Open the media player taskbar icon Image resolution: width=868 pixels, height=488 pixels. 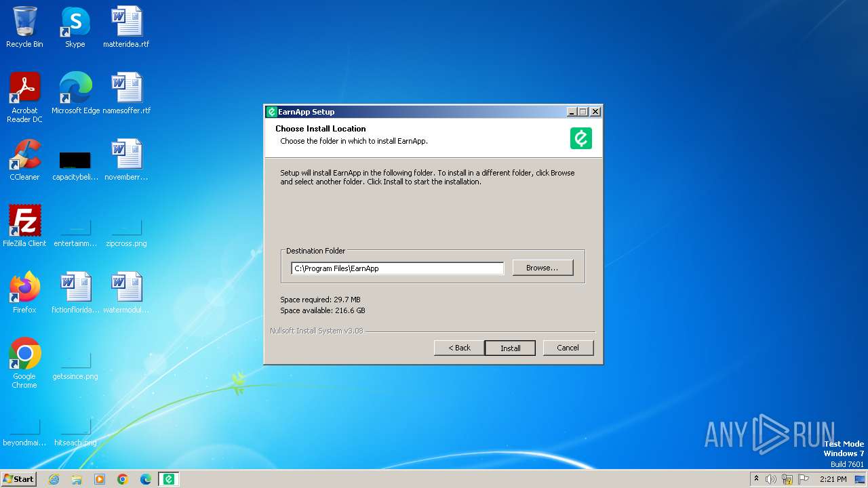pyautogui.click(x=100, y=479)
